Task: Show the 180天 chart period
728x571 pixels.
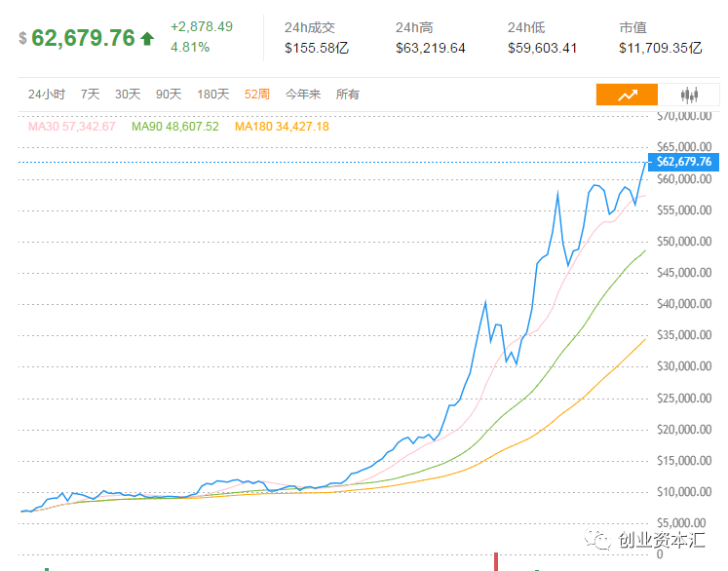Action: pyautogui.click(x=213, y=95)
